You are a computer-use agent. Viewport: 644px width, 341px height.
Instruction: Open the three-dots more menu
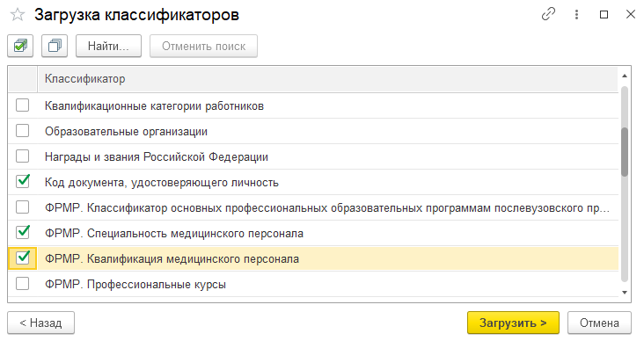coord(576,15)
